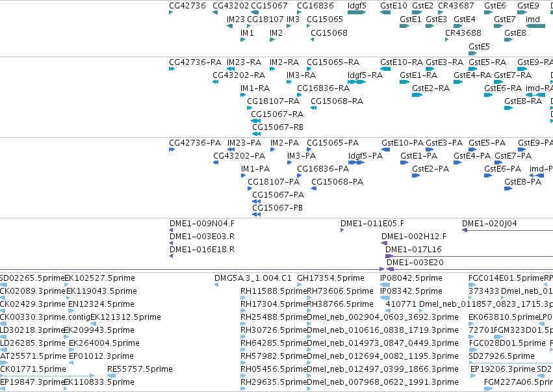Select the DME1-002H12.F BAC label

tap(414, 237)
